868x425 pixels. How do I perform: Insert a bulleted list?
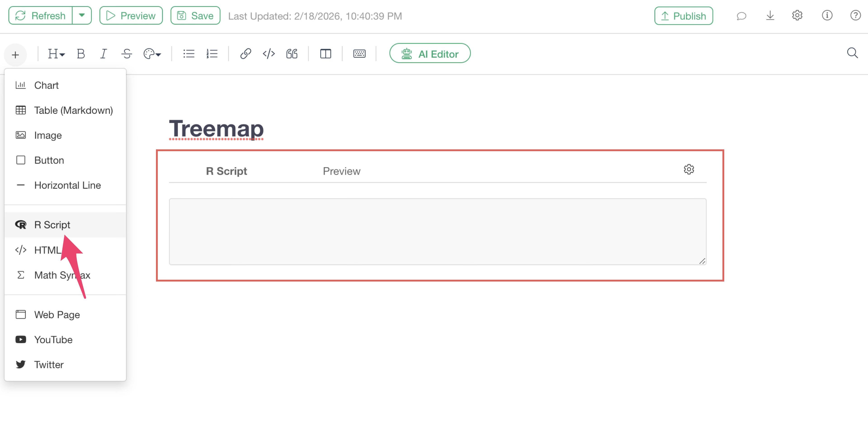click(x=189, y=54)
